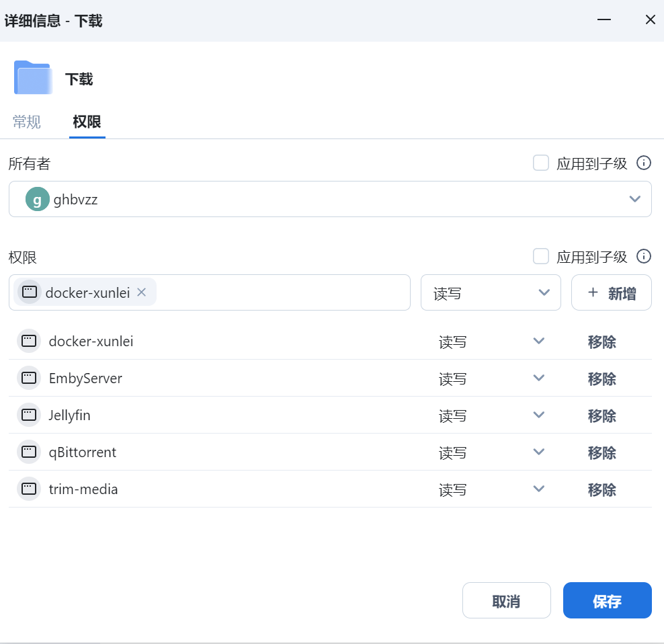Click the 取消 button

click(x=506, y=601)
